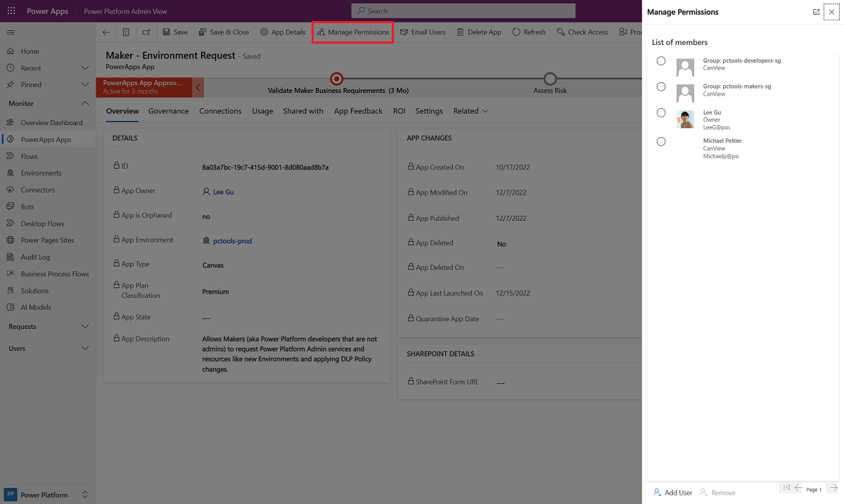Switch to the Connections tab
The height and width of the screenshot is (504, 844).
pos(220,111)
